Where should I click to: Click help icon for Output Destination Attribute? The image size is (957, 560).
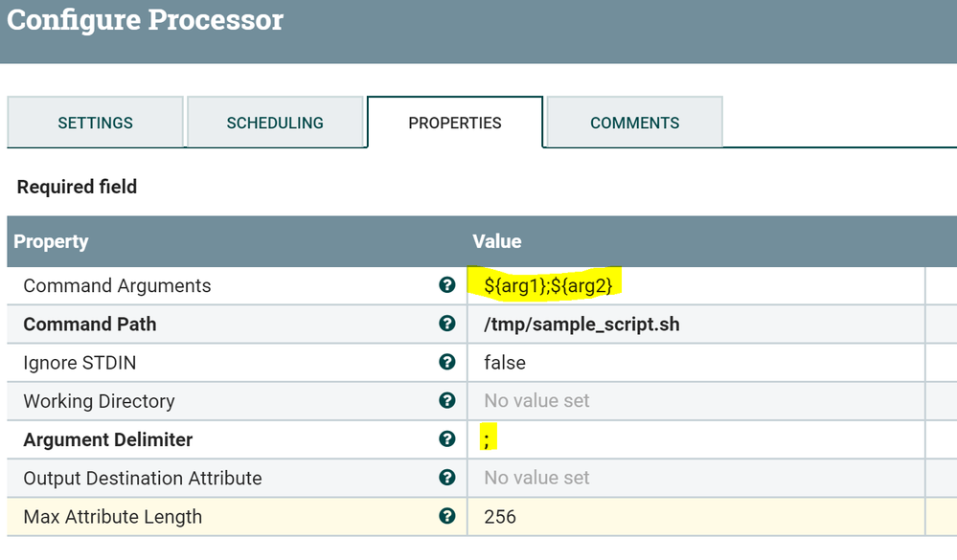pyautogui.click(x=446, y=477)
